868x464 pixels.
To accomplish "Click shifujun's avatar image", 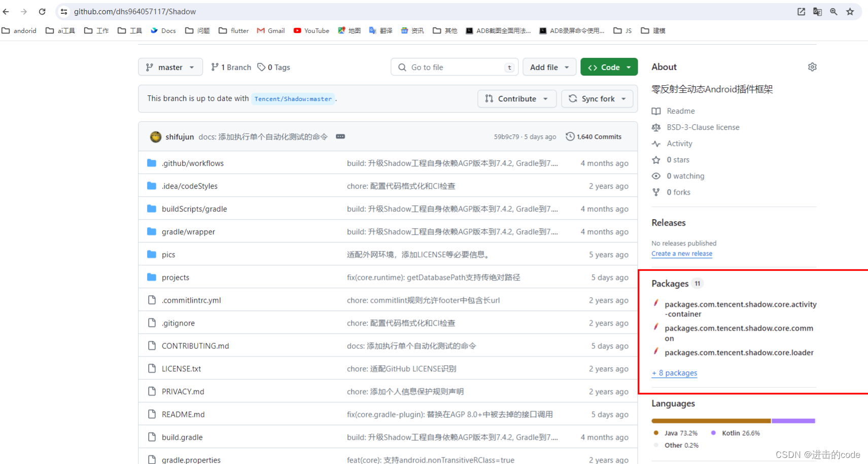I will [x=156, y=136].
